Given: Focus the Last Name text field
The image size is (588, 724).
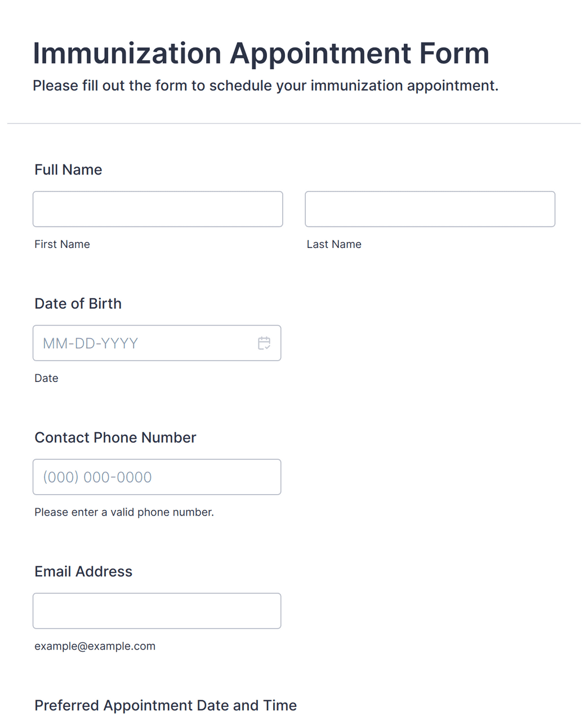Looking at the screenshot, I should [430, 209].
